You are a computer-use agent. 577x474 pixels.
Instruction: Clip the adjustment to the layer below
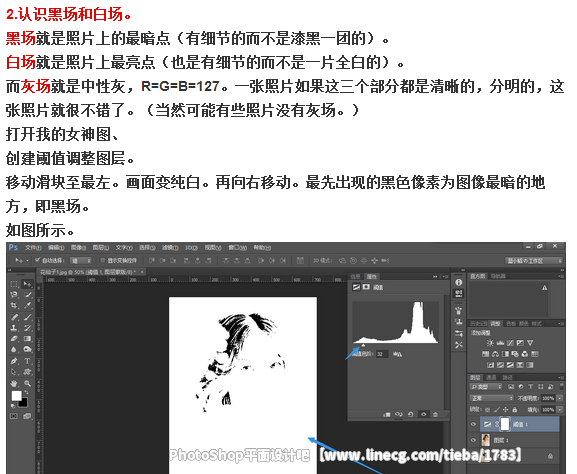[387, 414]
